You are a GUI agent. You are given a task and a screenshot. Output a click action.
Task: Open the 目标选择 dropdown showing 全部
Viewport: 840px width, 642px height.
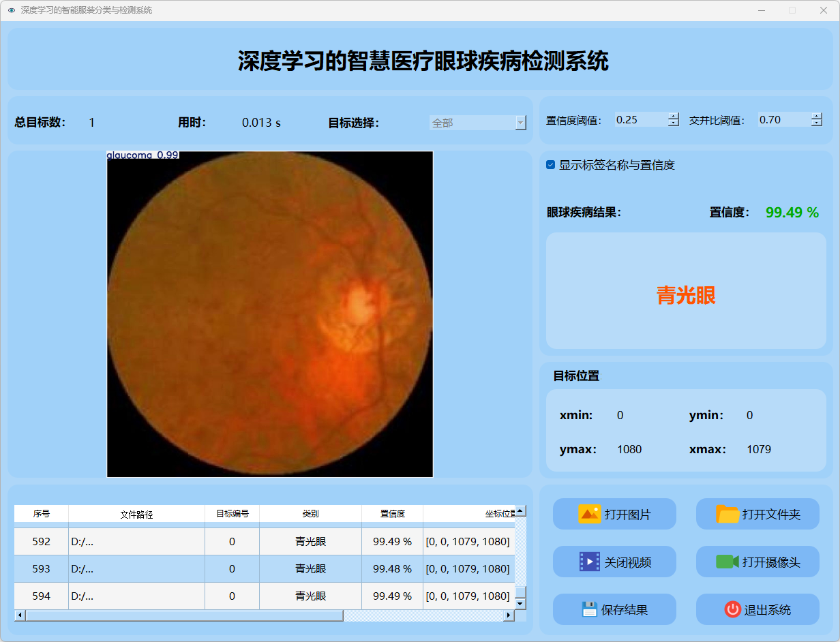[477, 123]
